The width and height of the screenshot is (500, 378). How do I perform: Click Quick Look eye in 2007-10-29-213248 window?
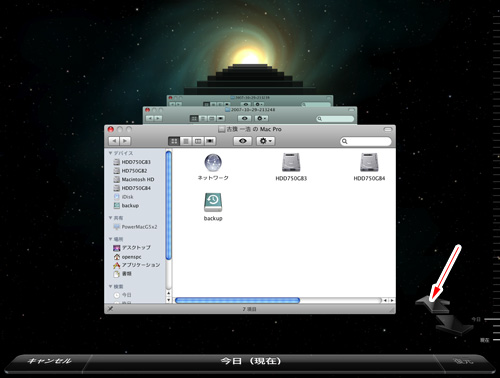(244, 118)
